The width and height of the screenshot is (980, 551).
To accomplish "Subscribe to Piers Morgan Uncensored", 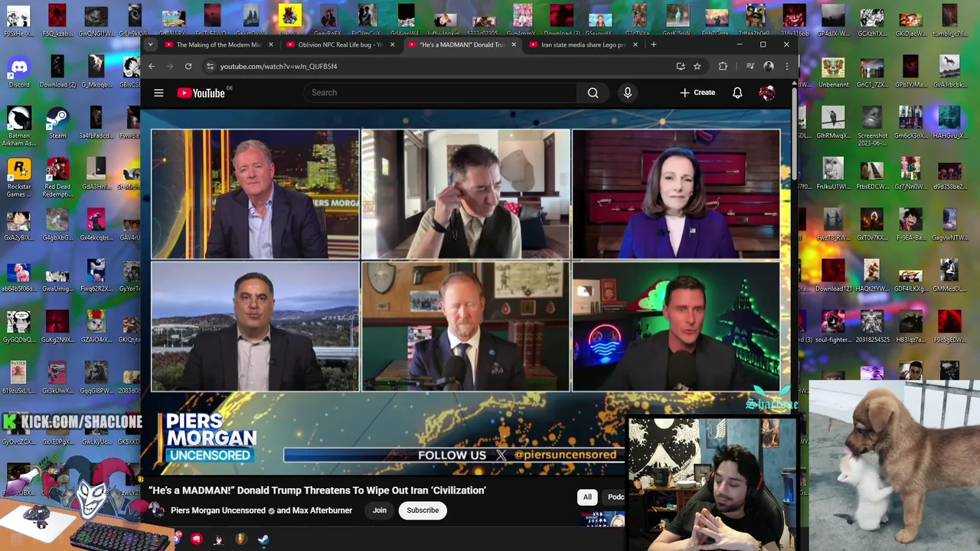I will [423, 510].
